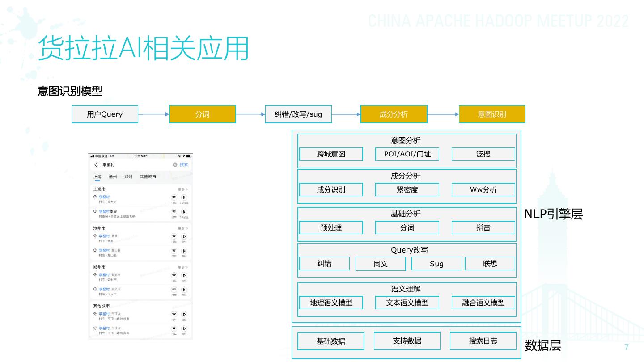Click the 拼音 box
644x362 pixels.
pyautogui.click(x=483, y=227)
